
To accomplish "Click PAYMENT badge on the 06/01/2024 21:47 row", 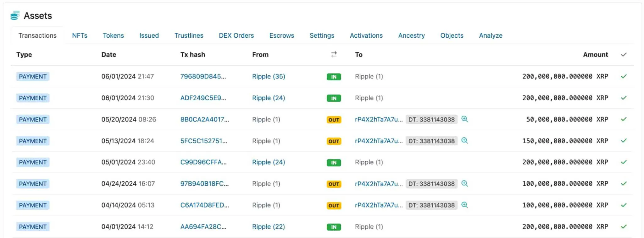I will [x=33, y=76].
